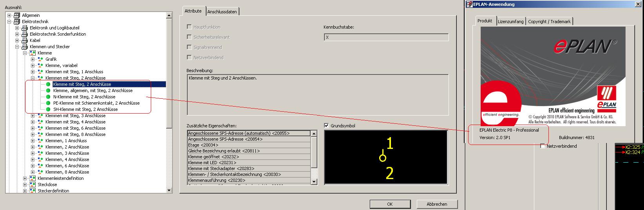The height and width of the screenshot is (210, 644).
Task: Select 'Klemmen, 6 Anschlüsse' tree row
Action: [67, 166]
